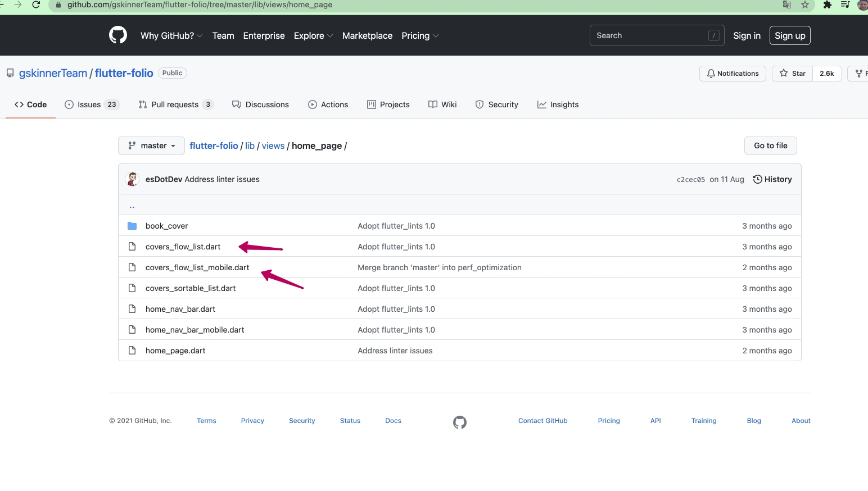Click Contact GitHub in the footer
868x491 pixels.
543,421
